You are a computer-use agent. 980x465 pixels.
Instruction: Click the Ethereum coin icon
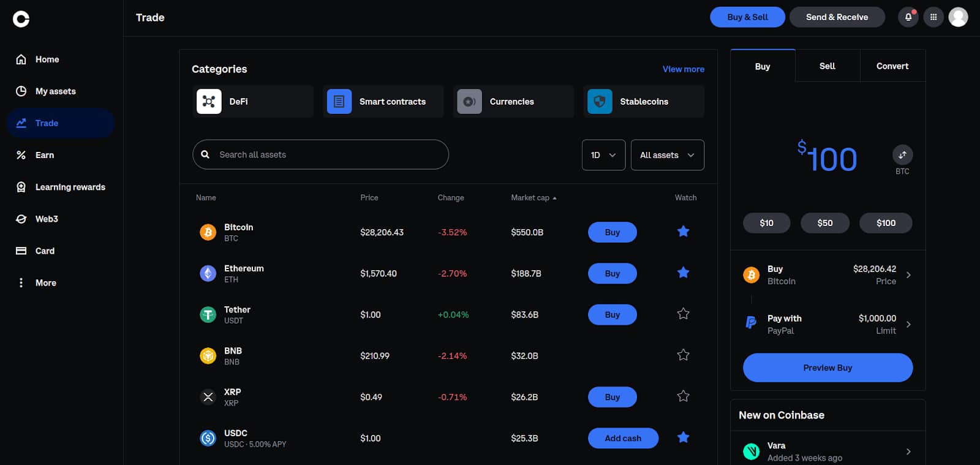[x=208, y=273]
